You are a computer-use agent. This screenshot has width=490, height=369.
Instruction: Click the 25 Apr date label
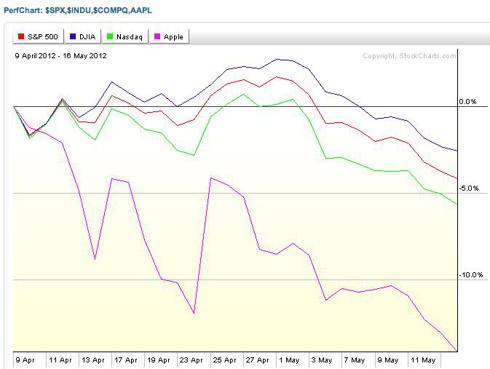(224, 360)
